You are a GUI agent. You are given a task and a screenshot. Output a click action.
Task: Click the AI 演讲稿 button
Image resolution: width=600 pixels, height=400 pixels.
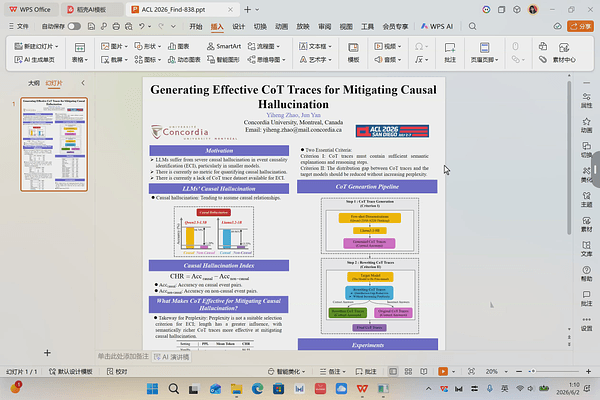[x=172, y=357]
